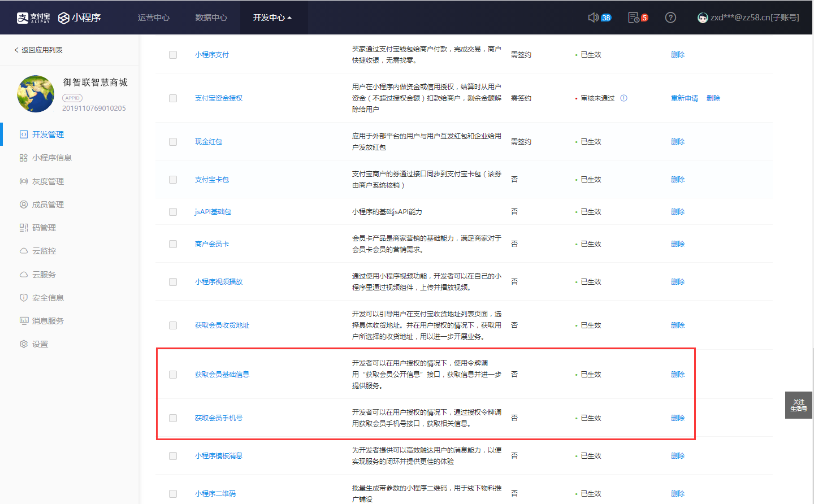Open the account menu zxd***@zz58.cn
814x504 pixels.
748,18
